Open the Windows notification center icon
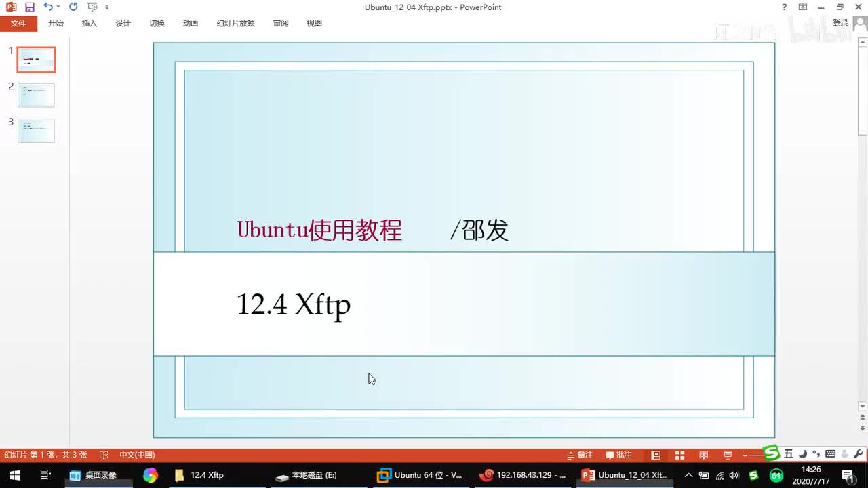Viewport: 868px width, 488px height. 848,475
